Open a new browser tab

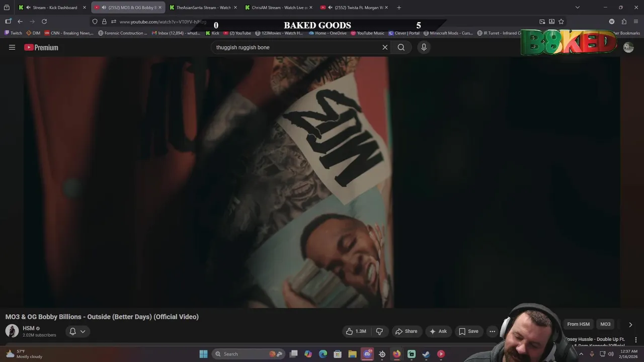399,8
